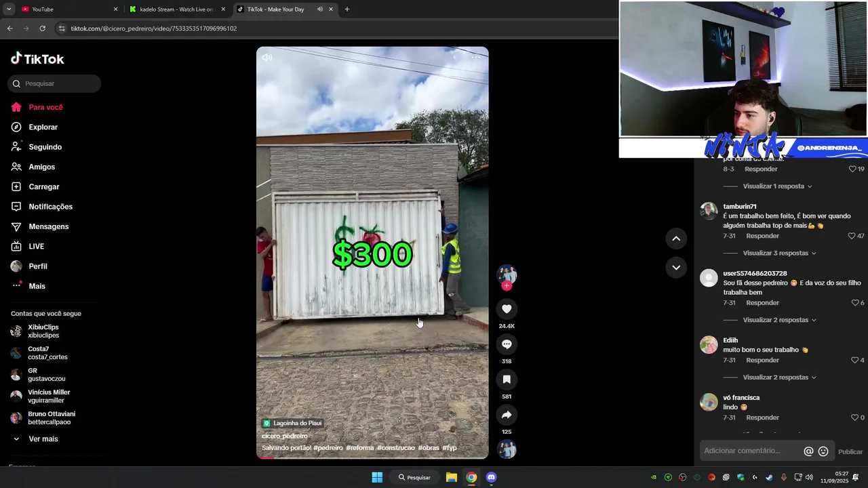Image resolution: width=868 pixels, height=488 pixels.
Task: Open the emoji picker in comment box
Action: pos(823,451)
